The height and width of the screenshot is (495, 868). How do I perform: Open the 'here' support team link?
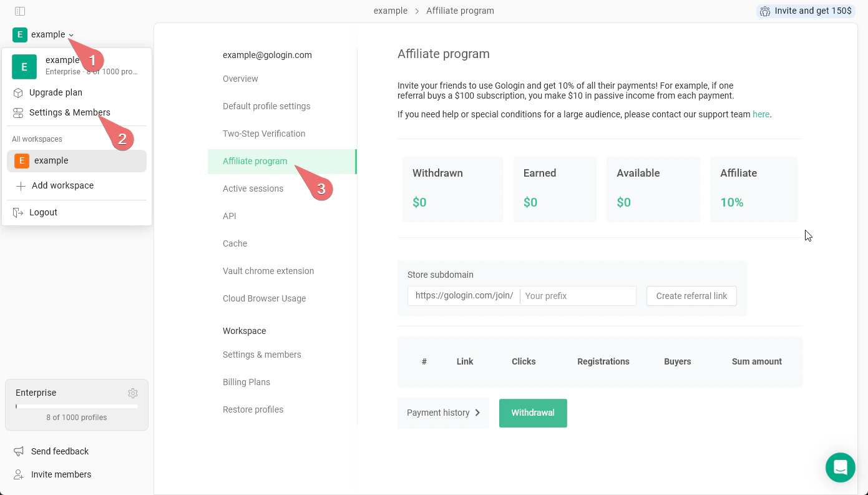761,114
